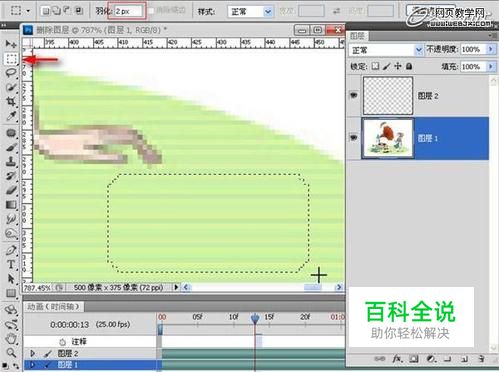
Task: Toggle lock transparent pixels
Action: tap(375, 66)
